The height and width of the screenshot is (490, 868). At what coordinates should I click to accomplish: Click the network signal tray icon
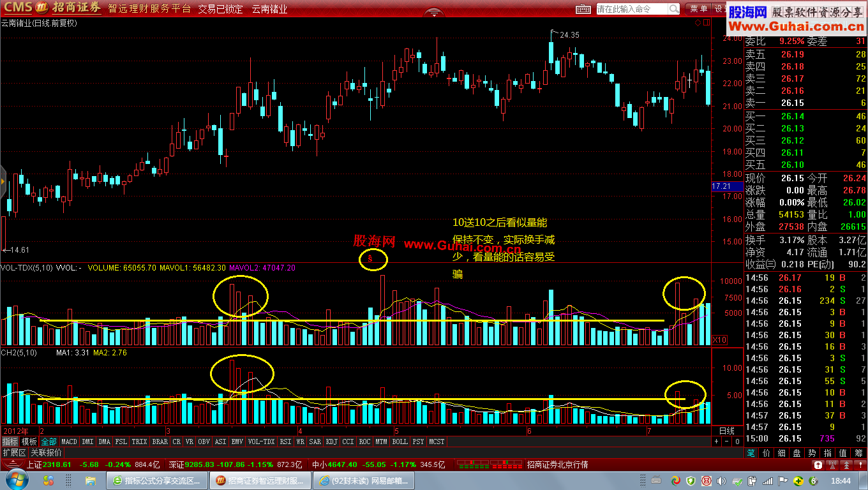click(x=768, y=480)
